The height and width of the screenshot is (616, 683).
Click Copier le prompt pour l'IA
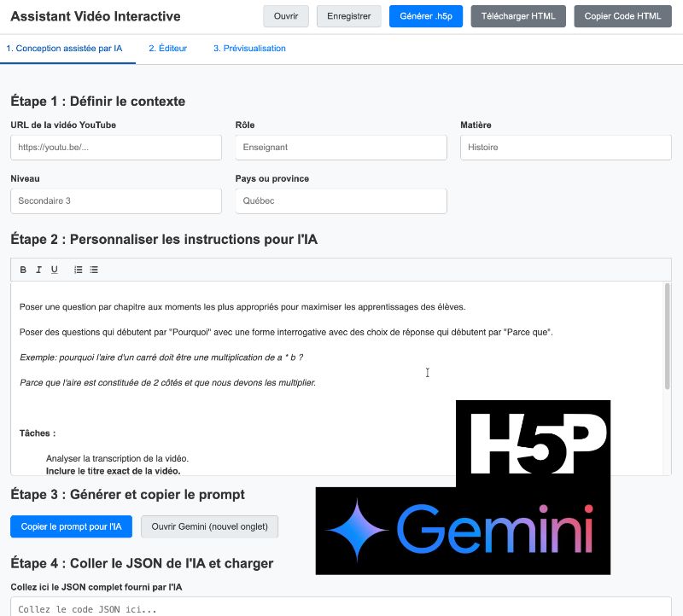71,526
